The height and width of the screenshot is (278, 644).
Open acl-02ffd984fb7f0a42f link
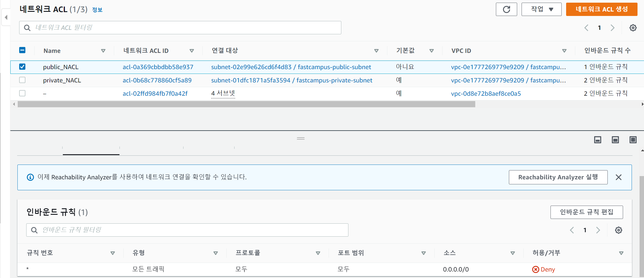click(155, 94)
